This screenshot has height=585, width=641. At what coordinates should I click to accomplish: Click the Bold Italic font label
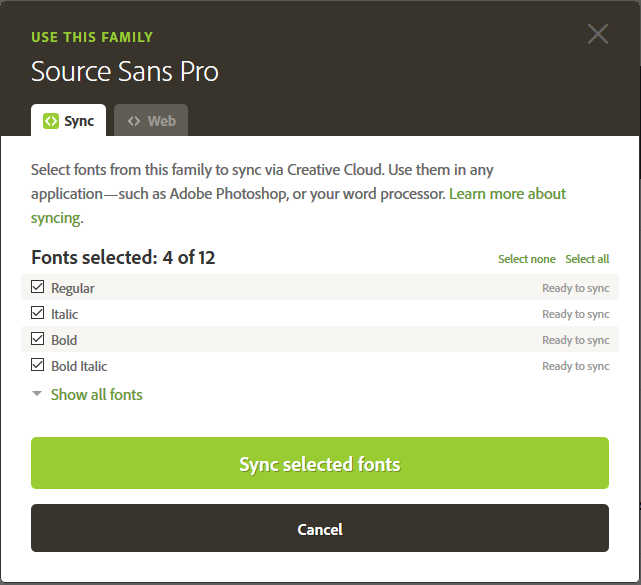pyautogui.click(x=79, y=366)
